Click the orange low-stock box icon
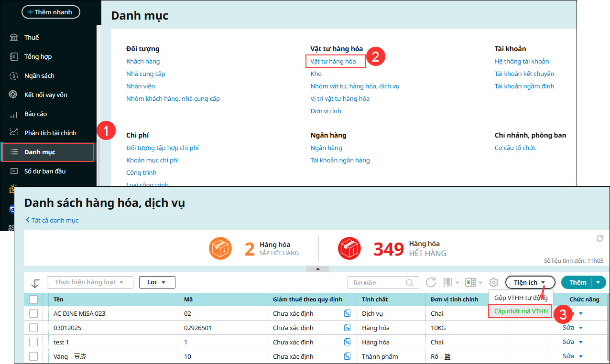This screenshot has height=364, width=610. point(220,248)
